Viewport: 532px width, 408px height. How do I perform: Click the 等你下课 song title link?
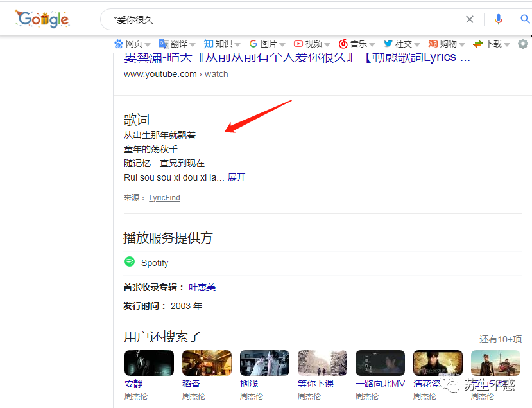316,384
